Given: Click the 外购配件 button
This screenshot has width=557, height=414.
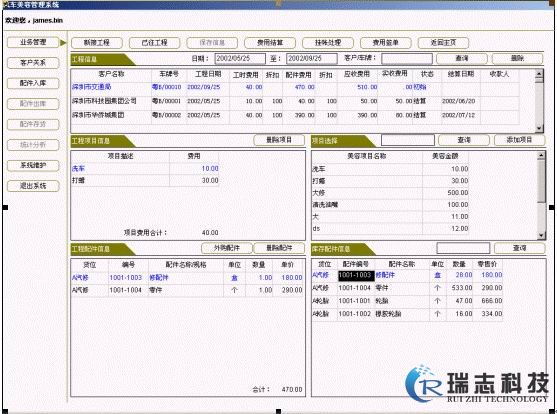Looking at the screenshot, I should coord(227,248).
